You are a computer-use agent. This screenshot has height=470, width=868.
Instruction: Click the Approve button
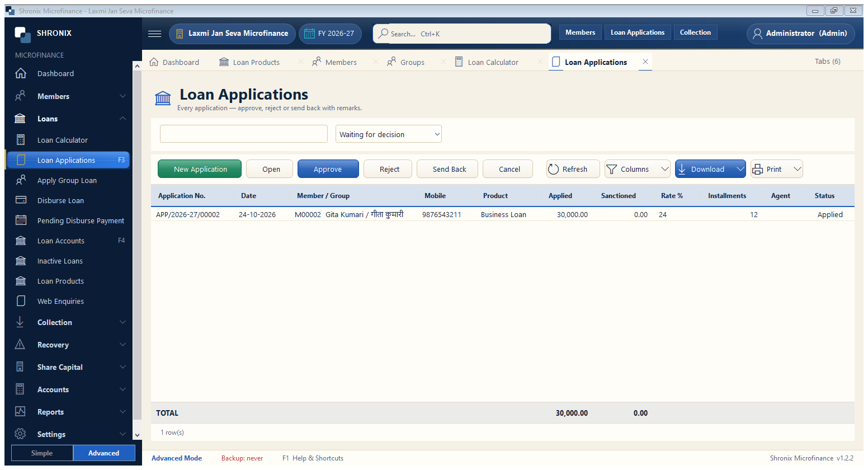[328, 169]
